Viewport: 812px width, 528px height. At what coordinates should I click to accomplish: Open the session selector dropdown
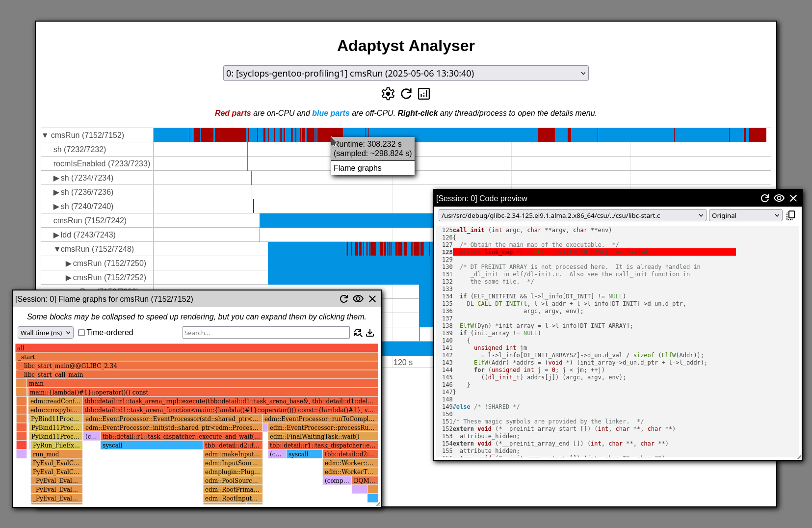point(406,73)
